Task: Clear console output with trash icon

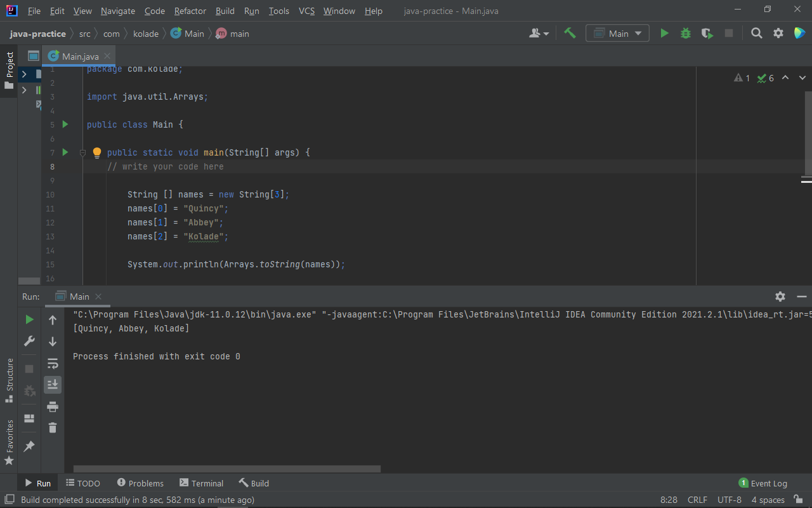Action: tap(53, 428)
